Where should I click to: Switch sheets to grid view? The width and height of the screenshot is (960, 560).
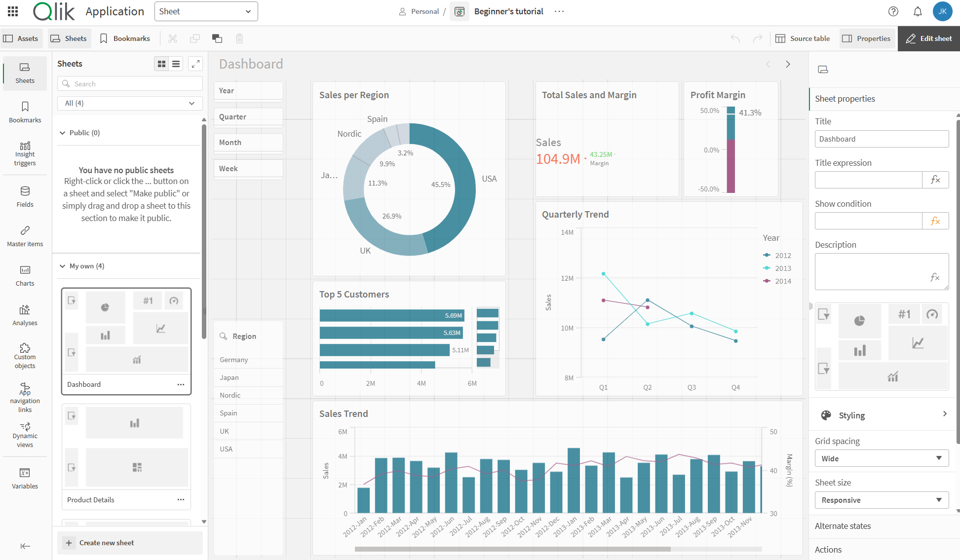pyautogui.click(x=161, y=64)
